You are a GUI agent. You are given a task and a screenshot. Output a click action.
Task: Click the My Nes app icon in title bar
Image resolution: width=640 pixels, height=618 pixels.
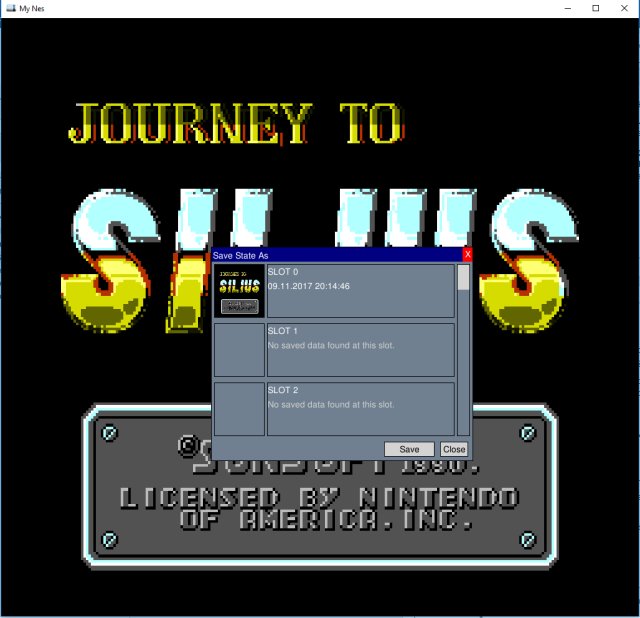click(11, 8)
